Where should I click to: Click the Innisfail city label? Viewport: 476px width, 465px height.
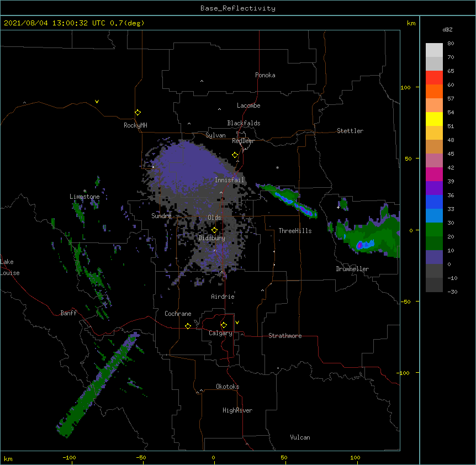point(229,180)
